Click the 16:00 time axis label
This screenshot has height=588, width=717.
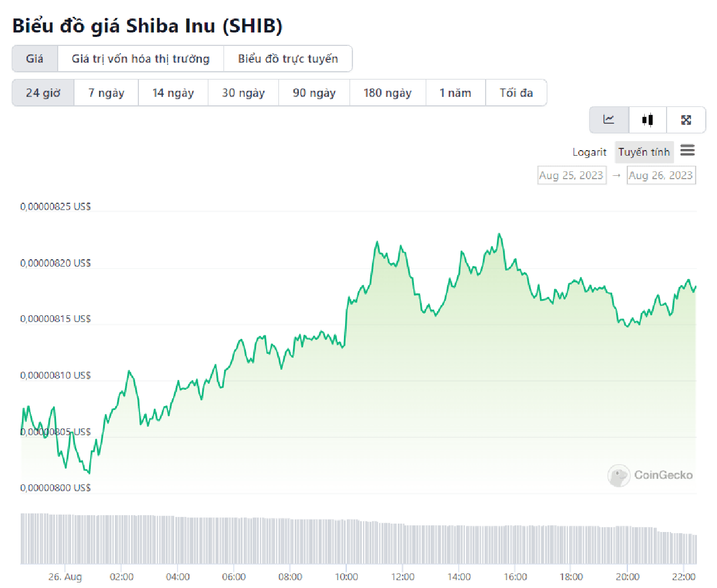(515, 577)
